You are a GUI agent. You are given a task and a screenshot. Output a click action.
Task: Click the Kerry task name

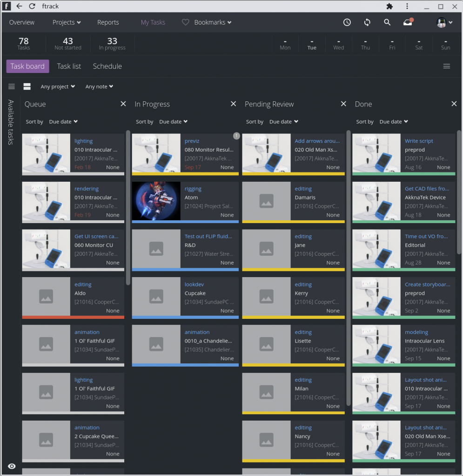coord(302,293)
